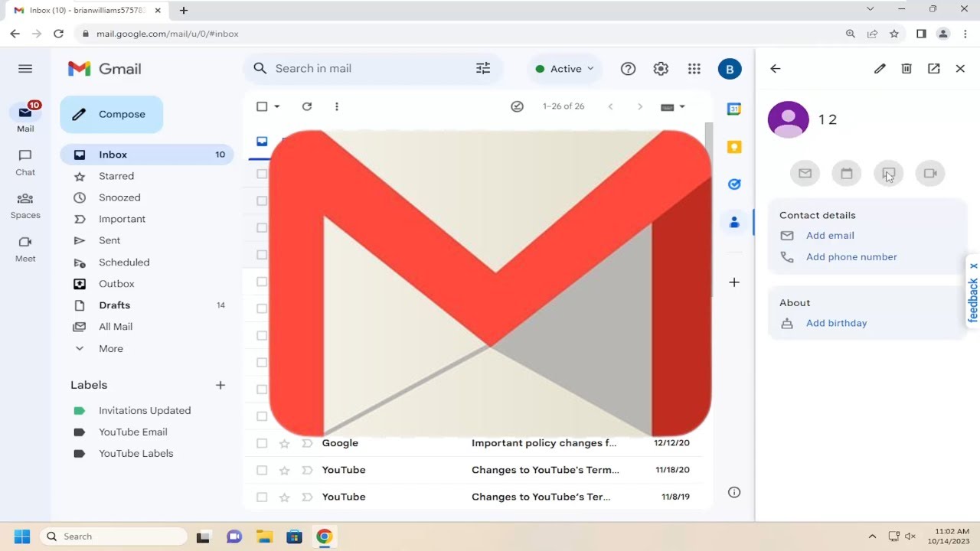Open the Drafts folder
The width and height of the screenshot is (980, 551).
click(x=147, y=305)
